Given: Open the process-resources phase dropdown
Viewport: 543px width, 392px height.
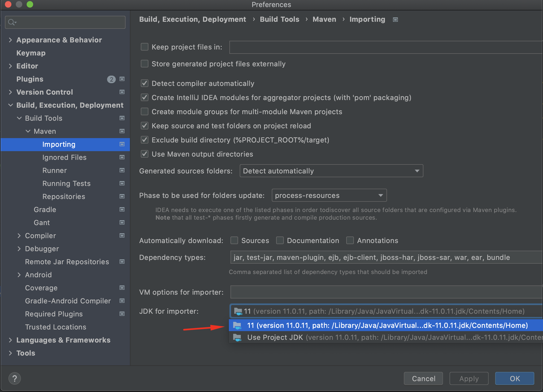Looking at the screenshot, I should (329, 195).
